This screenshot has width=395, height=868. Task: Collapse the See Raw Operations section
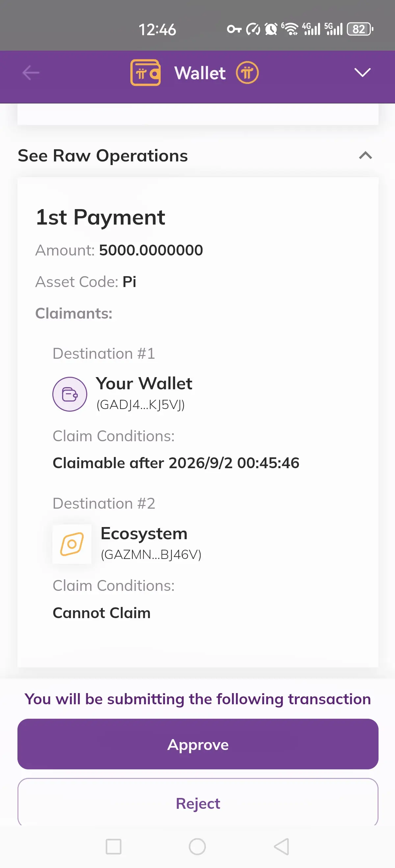(365, 155)
